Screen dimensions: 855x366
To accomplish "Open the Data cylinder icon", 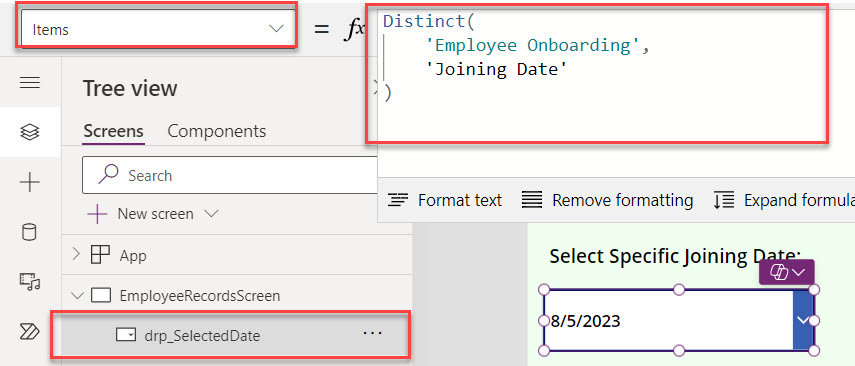I will click(29, 232).
